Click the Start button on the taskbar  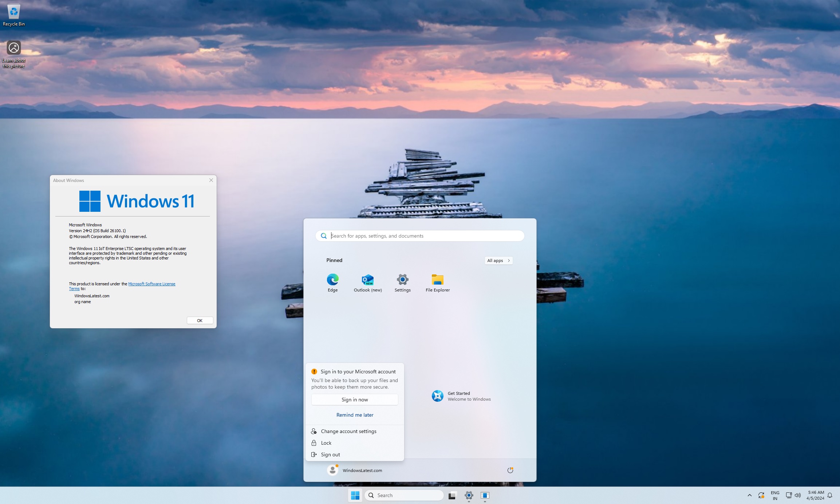pyautogui.click(x=355, y=495)
